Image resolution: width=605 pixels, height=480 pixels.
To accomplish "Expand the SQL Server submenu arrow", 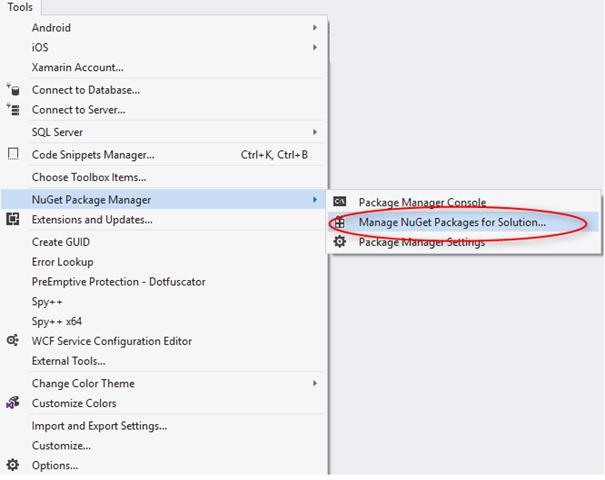I will pos(315,132).
